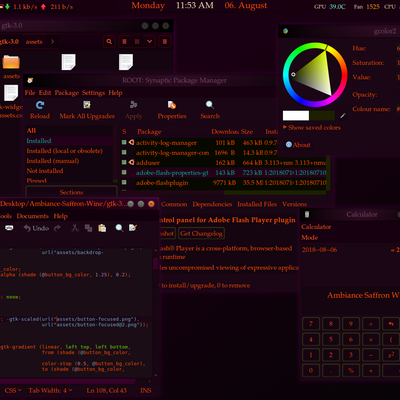Toggle status checkbox for activity-log-manager
Screen dimensions: 400x400
(124, 142)
